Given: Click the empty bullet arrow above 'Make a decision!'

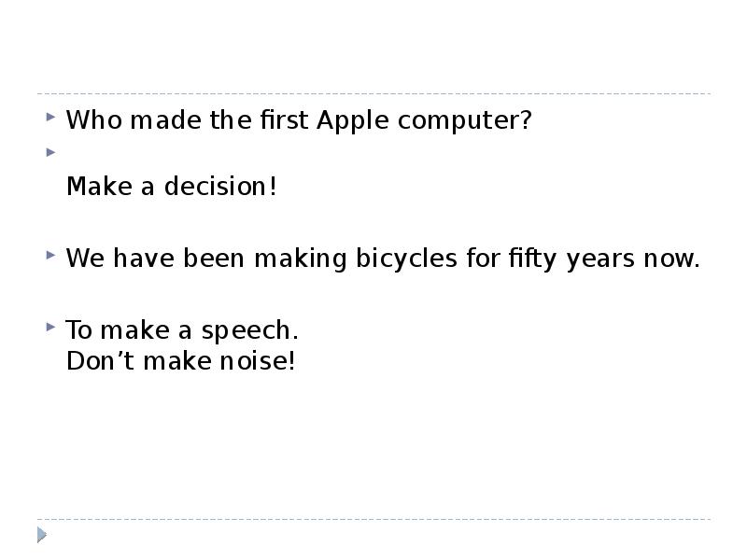Looking at the screenshot, I should tap(50, 150).
